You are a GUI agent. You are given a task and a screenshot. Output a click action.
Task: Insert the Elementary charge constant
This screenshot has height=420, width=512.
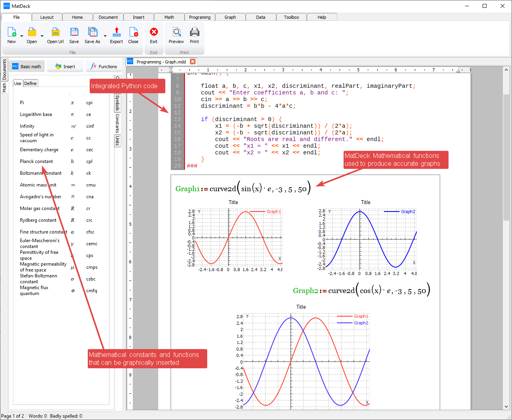coord(56,150)
